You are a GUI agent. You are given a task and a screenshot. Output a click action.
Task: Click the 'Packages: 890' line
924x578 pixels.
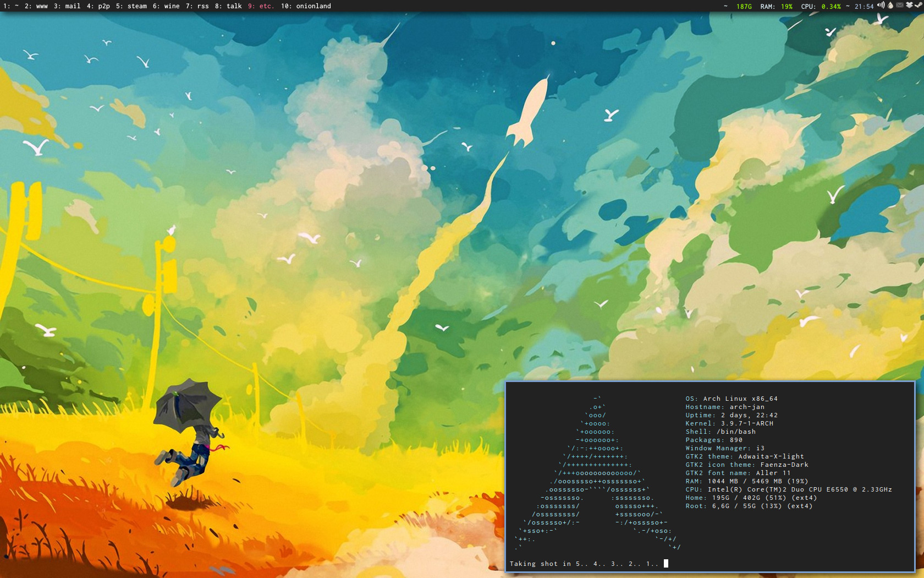[714, 440]
